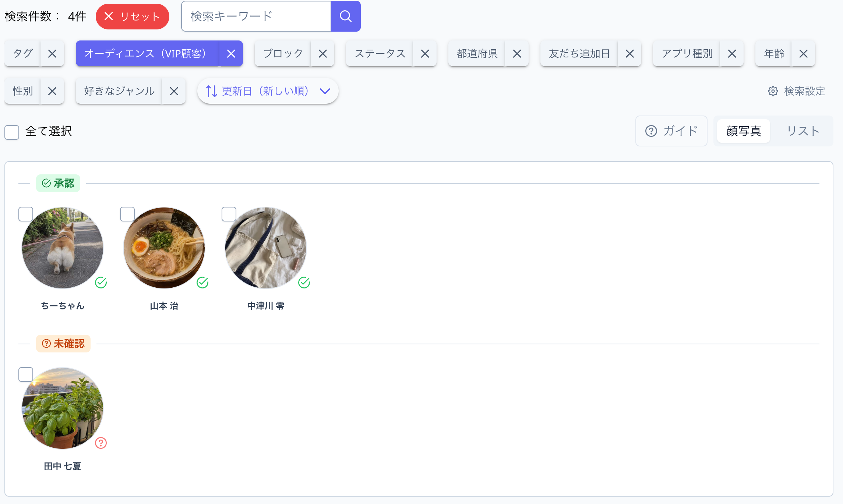The width and height of the screenshot is (843, 504).
Task: Open 検索設定 gear settings
Action: 796,91
